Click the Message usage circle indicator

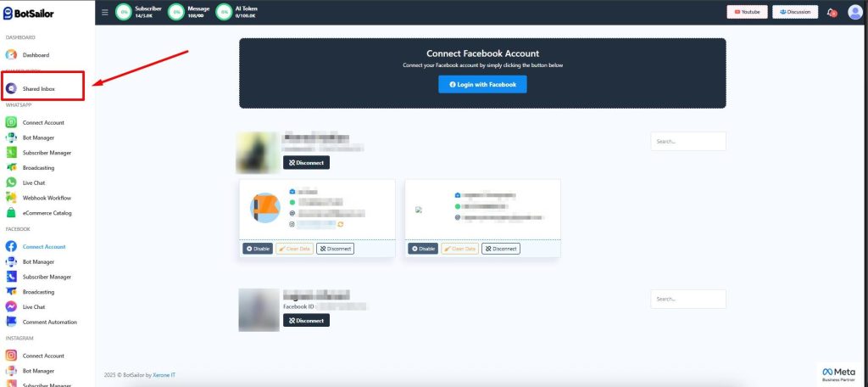pyautogui.click(x=176, y=12)
